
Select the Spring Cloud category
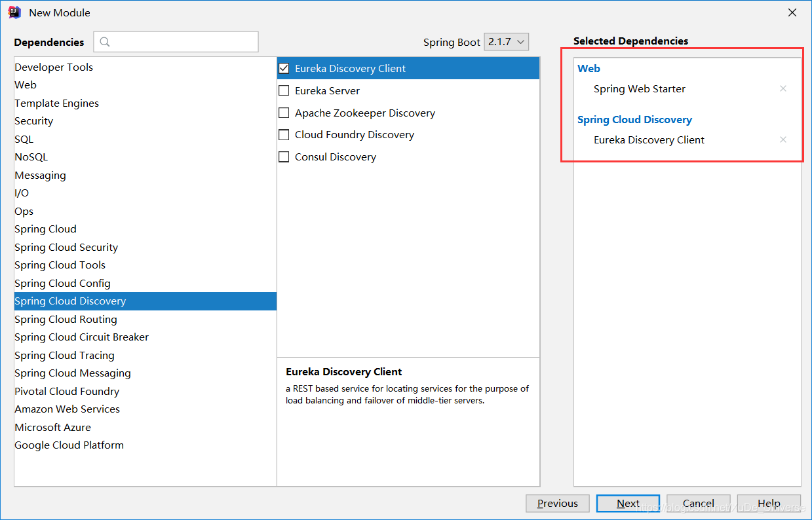(x=145, y=229)
